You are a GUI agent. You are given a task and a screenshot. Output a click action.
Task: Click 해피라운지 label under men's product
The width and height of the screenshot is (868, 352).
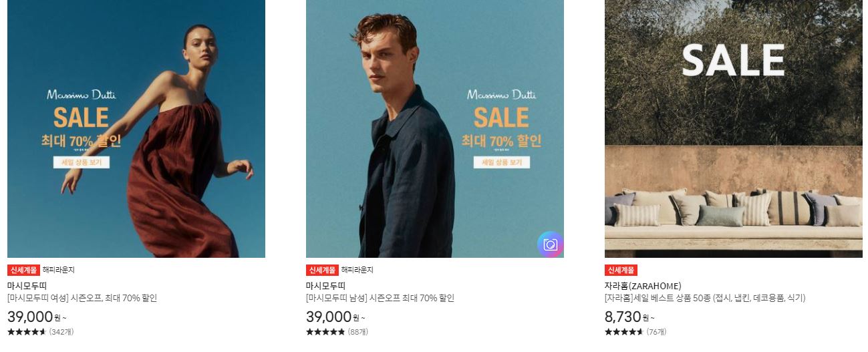[x=357, y=271]
